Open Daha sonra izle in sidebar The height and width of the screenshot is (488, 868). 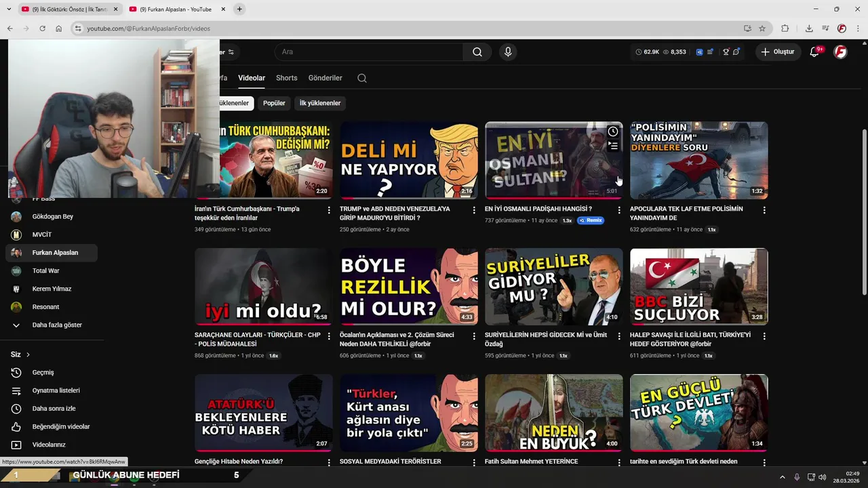(52, 409)
